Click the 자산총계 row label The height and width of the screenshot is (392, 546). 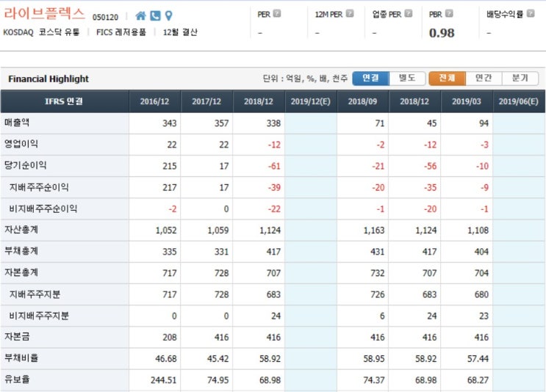pyautogui.click(x=21, y=230)
